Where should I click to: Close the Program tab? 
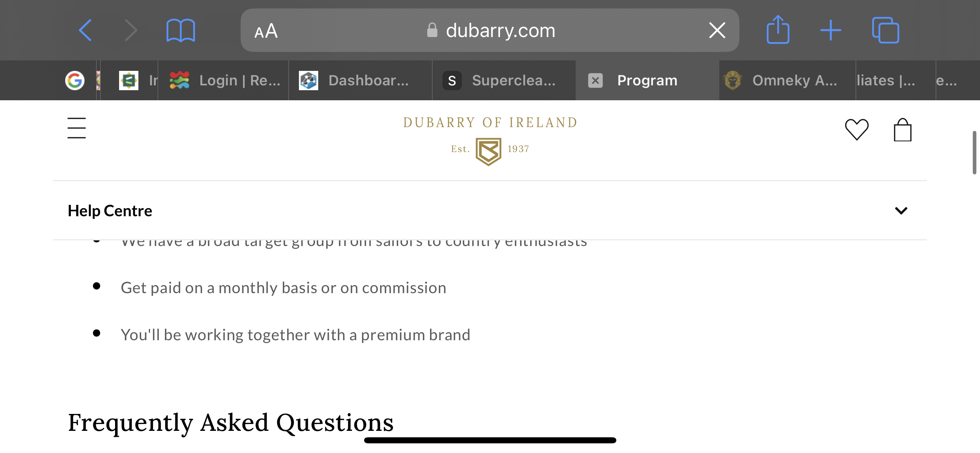point(595,80)
